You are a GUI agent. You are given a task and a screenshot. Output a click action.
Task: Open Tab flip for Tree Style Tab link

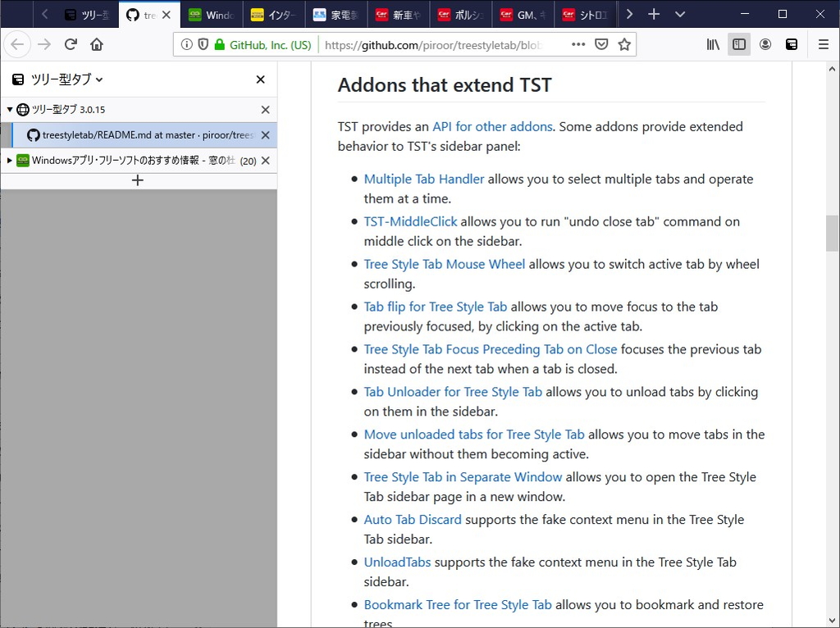pyautogui.click(x=435, y=307)
